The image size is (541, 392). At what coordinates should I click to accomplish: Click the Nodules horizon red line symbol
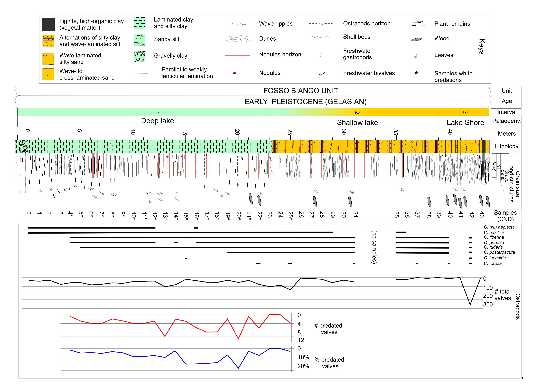point(237,55)
